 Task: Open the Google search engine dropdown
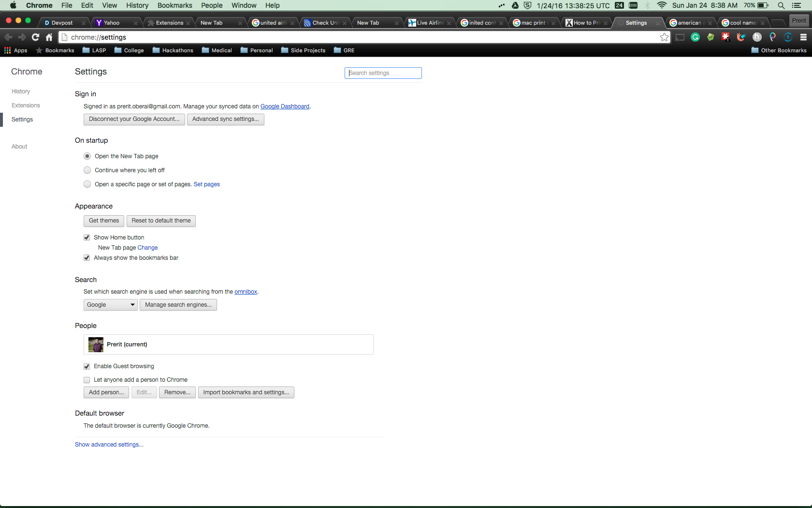point(111,305)
